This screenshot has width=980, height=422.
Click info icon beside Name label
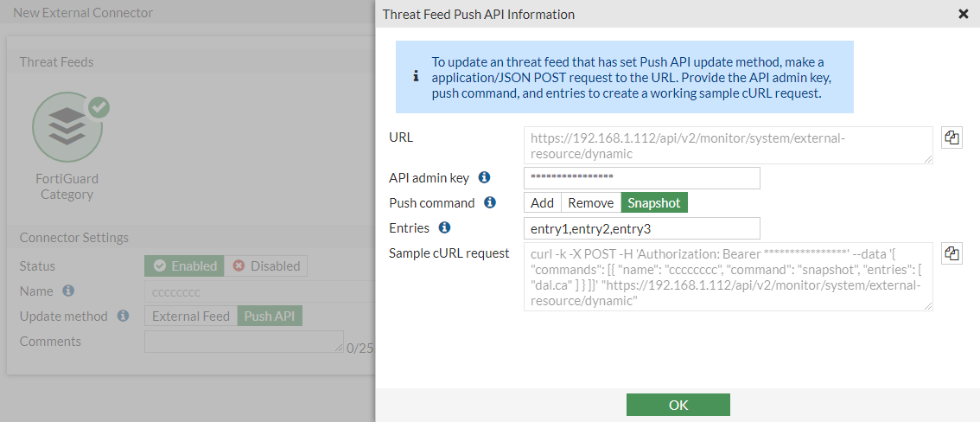coord(68,291)
